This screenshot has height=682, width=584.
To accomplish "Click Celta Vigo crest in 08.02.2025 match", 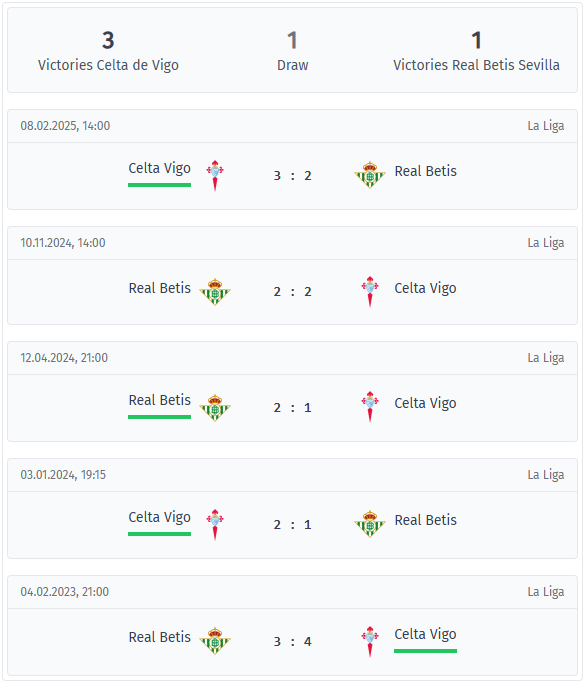I will [x=215, y=176].
